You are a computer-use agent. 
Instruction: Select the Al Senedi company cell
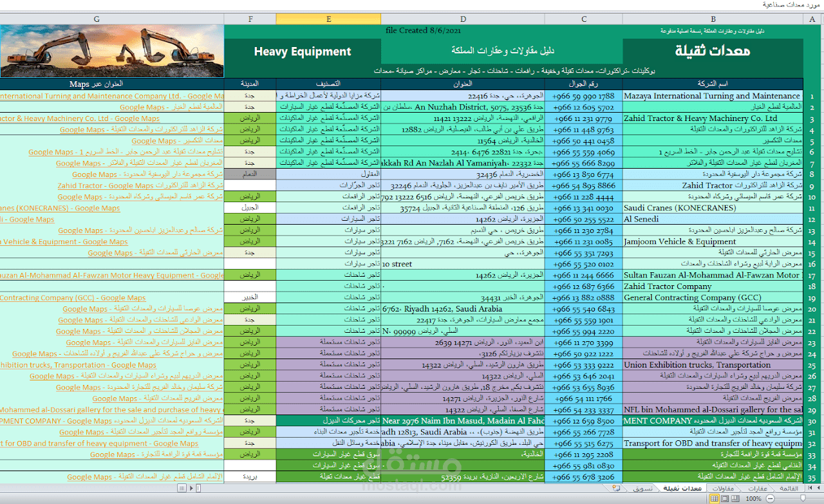pyautogui.click(x=713, y=219)
